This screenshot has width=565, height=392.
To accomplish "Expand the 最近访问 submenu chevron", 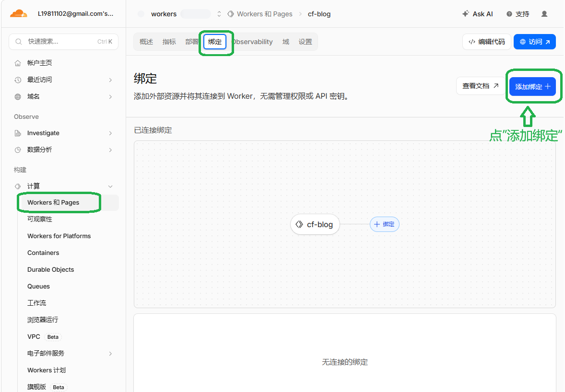I will (x=110, y=80).
